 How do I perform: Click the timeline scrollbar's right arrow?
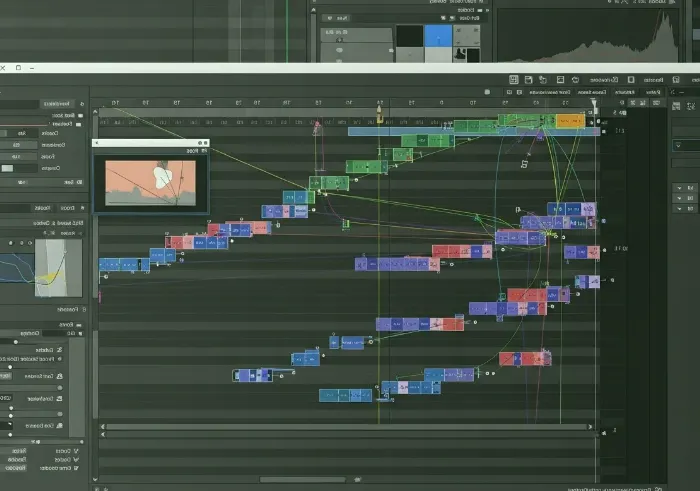[590, 427]
